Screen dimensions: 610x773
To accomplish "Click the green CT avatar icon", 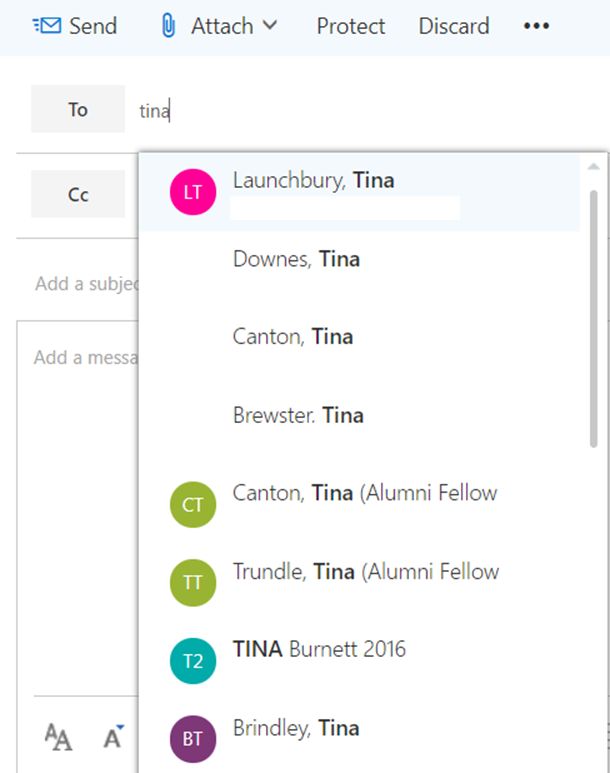I will (193, 504).
